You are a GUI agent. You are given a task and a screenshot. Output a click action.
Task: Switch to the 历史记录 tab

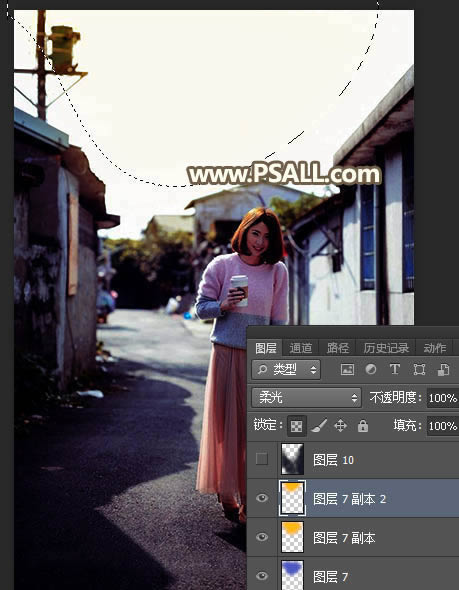point(386,348)
